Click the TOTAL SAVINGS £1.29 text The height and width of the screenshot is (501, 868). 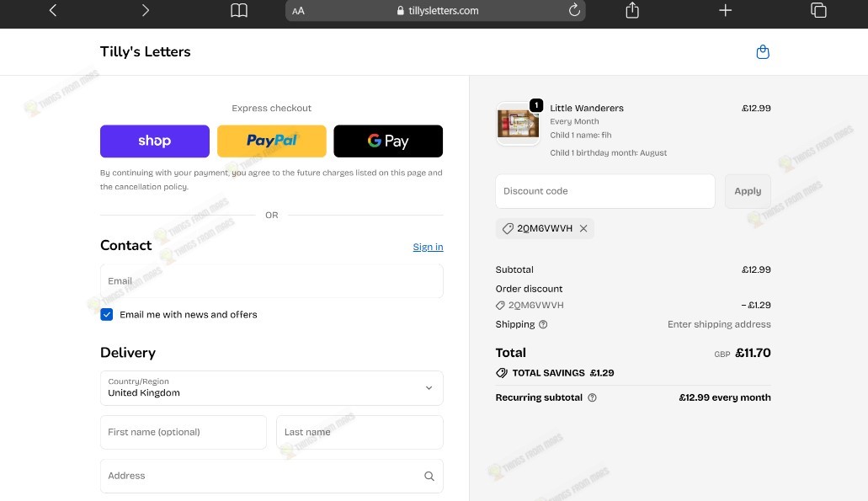(x=563, y=373)
